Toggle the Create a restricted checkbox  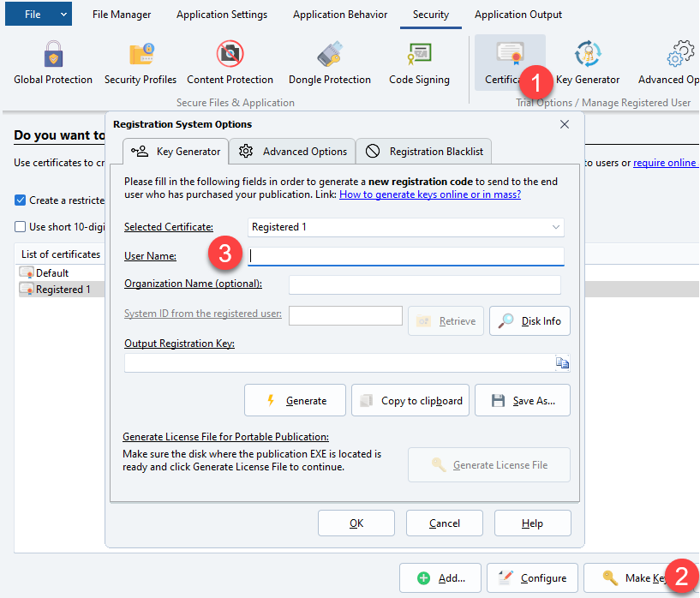21,200
